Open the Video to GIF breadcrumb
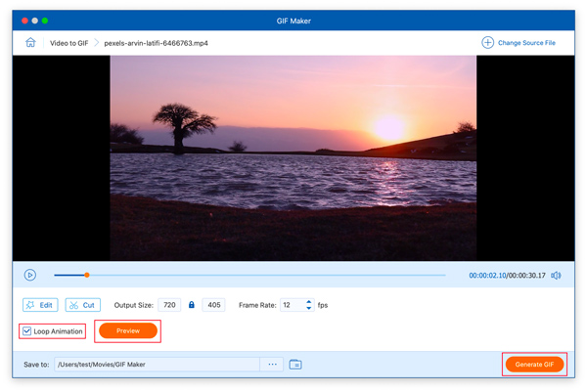This screenshot has width=587, height=392. pyautogui.click(x=68, y=43)
